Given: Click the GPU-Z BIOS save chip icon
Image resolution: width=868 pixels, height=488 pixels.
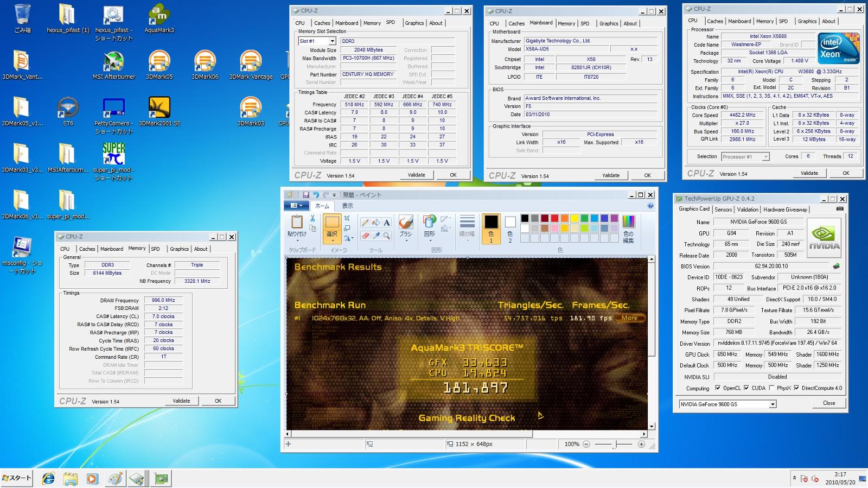Looking at the screenshot, I should coord(836,266).
